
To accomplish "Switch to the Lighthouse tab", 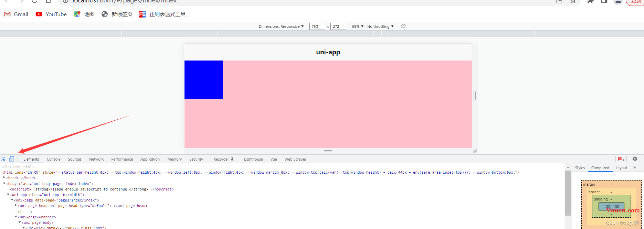I will (253, 159).
